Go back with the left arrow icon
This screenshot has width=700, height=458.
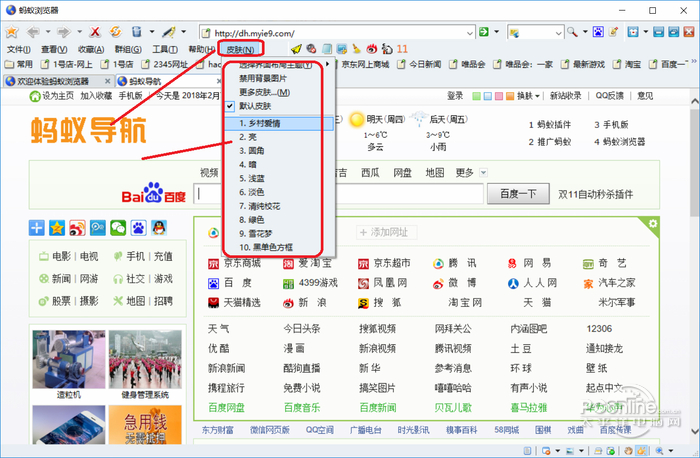[x=33, y=32]
